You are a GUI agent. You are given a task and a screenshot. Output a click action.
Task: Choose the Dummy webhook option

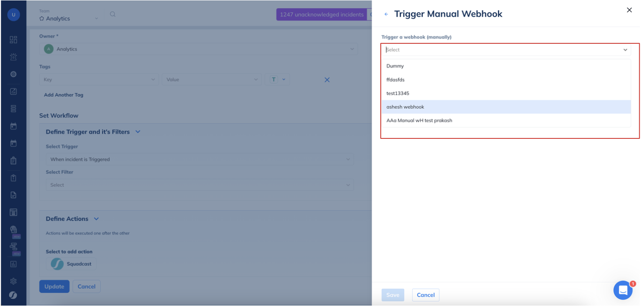click(x=395, y=66)
